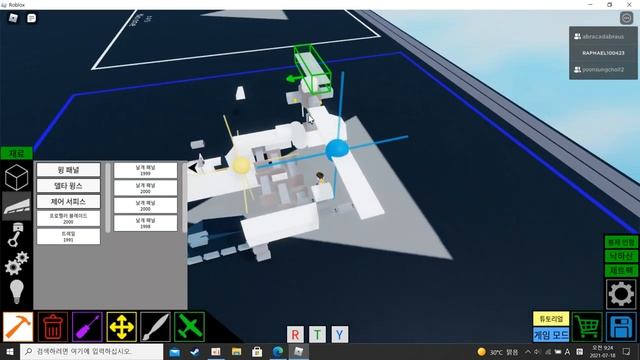Open Microsoft Edge from the taskbar

coord(278,351)
